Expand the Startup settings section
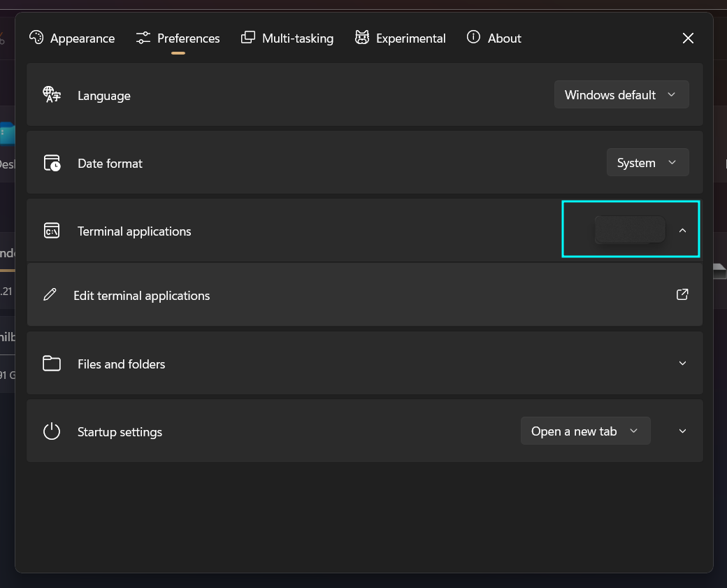 coord(682,431)
